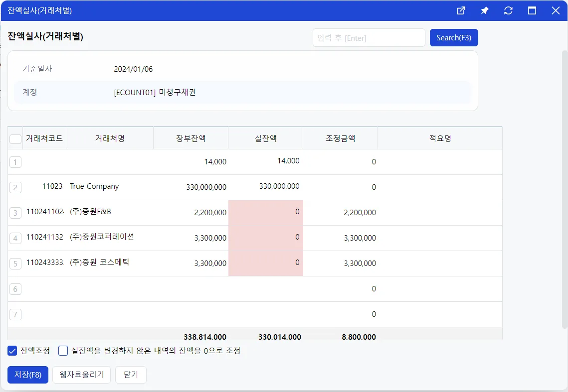Refresh the balance inspection window

tap(508, 10)
